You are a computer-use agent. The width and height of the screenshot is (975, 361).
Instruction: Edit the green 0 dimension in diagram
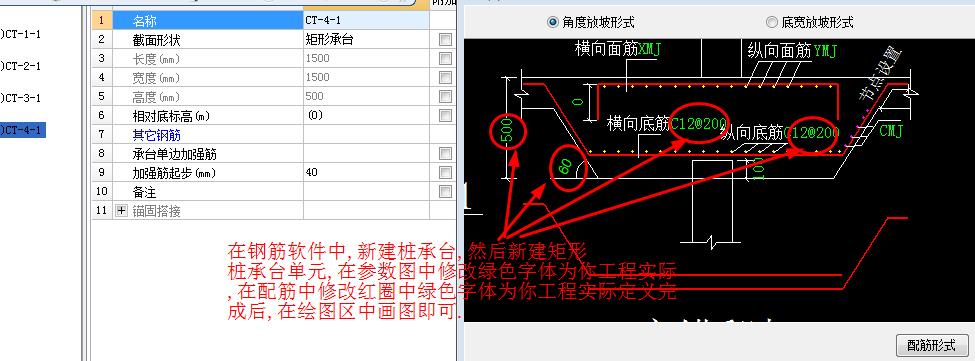click(x=578, y=101)
